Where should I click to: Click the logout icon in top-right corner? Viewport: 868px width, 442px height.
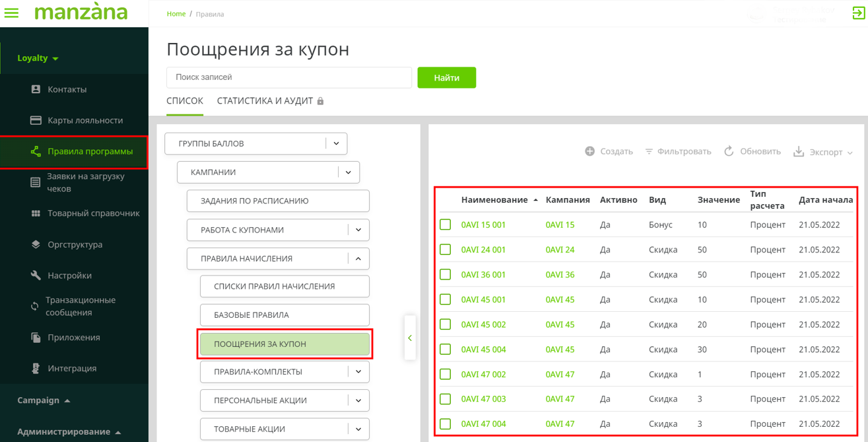pos(858,13)
